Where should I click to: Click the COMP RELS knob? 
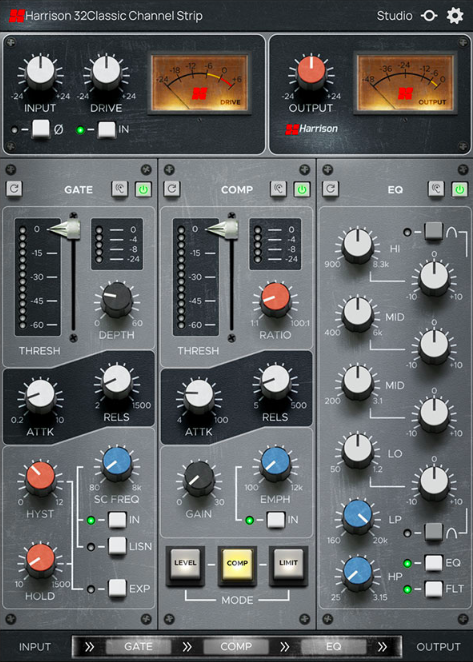point(275,381)
